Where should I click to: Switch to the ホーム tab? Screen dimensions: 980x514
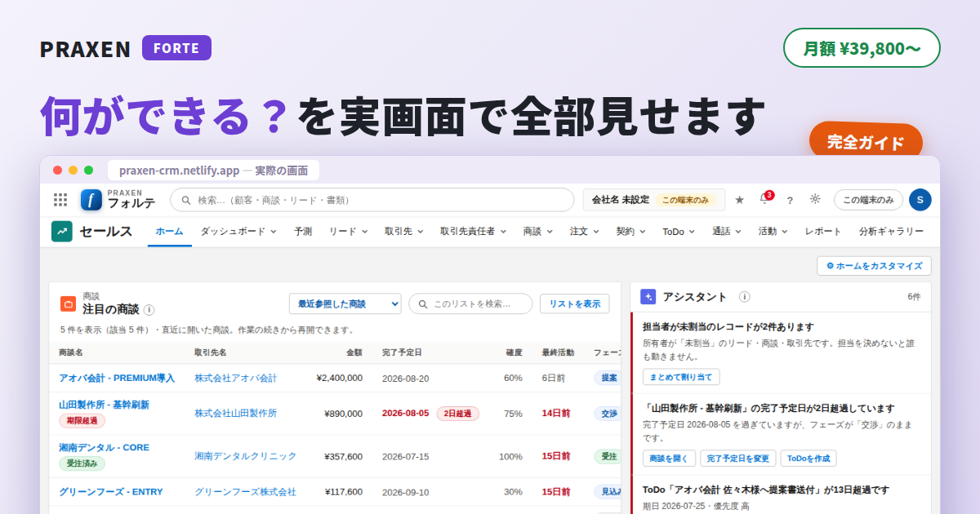pos(169,232)
